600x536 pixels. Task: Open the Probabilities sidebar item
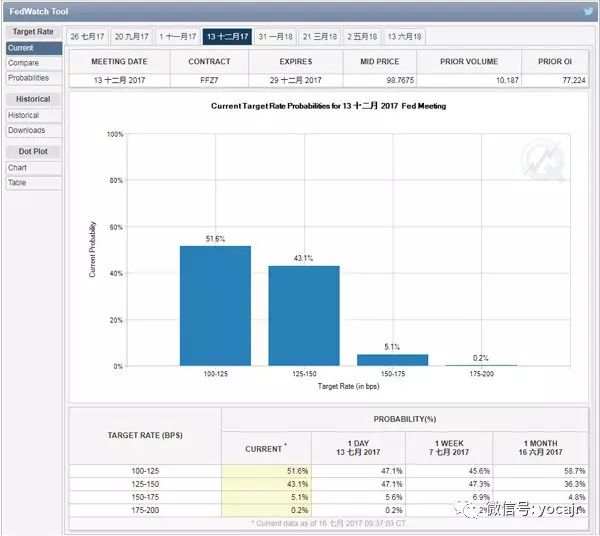[x=34, y=78]
